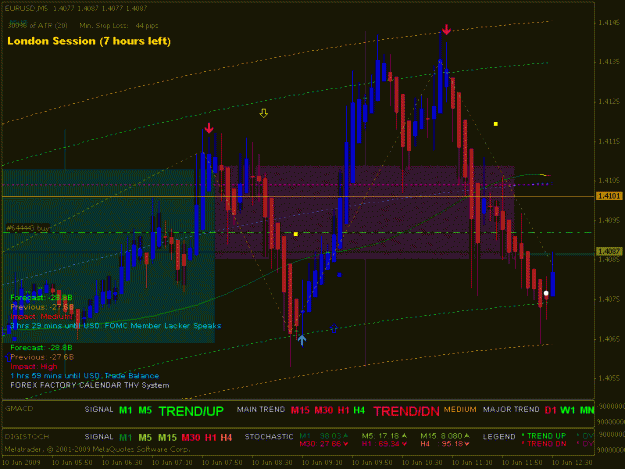Click the 1.4065 price axis label
Screen dimensions: 625x469
click(609, 339)
